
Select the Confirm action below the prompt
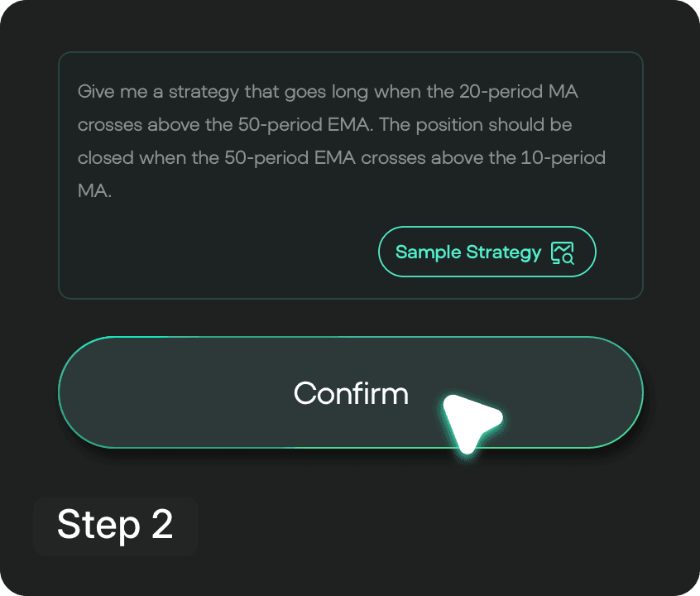pyautogui.click(x=350, y=392)
